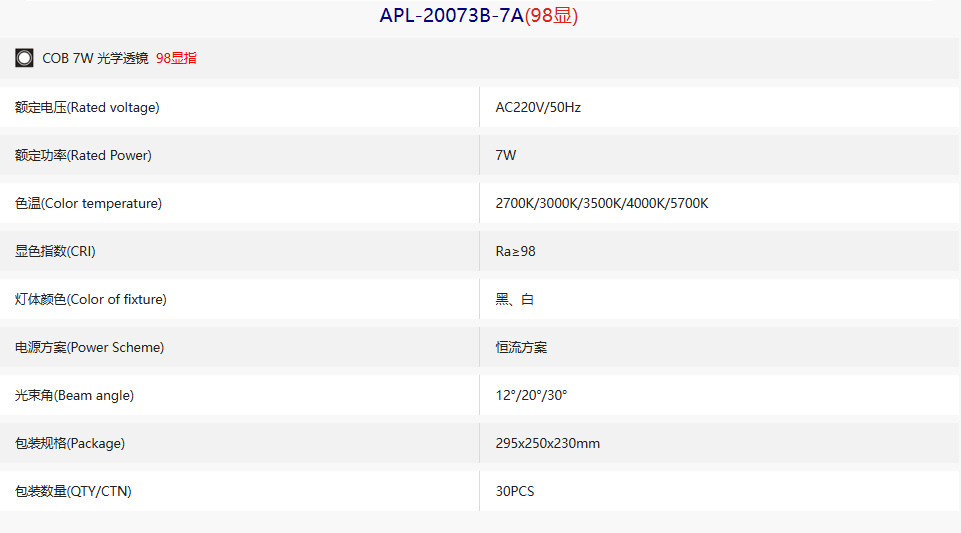Click '光束角(Beam angle)' label
This screenshot has width=961, height=533.
point(74,395)
